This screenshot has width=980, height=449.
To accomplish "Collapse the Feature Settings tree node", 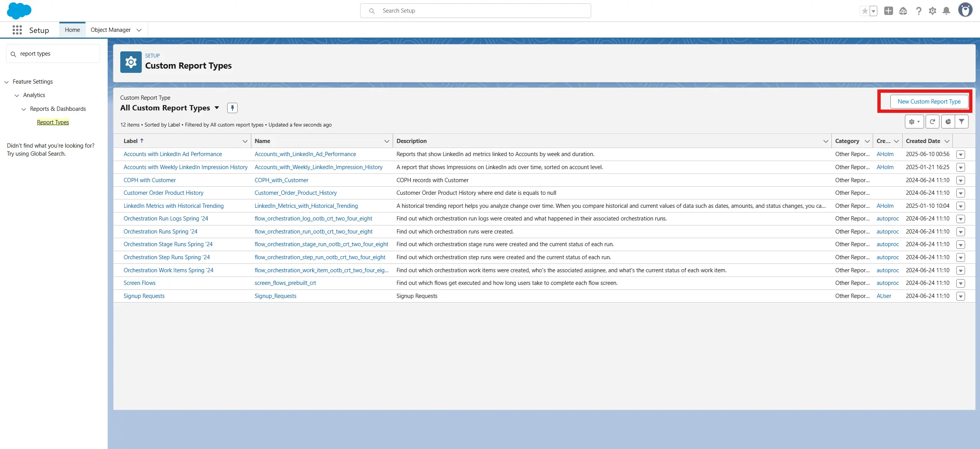I will click(7, 82).
